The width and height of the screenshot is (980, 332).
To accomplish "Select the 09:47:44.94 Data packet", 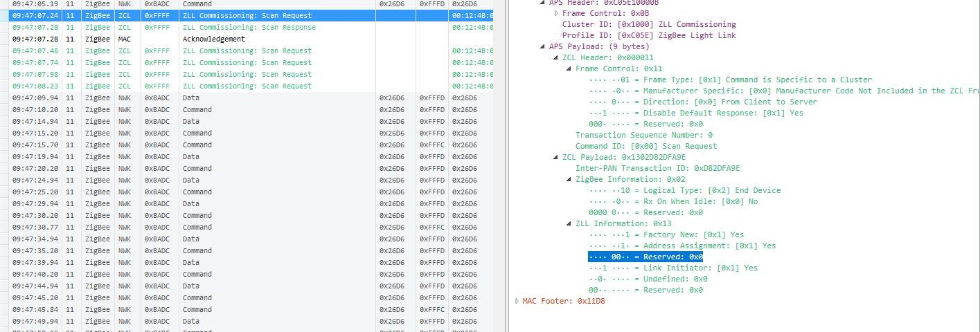I will pyautogui.click(x=247, y=286).
